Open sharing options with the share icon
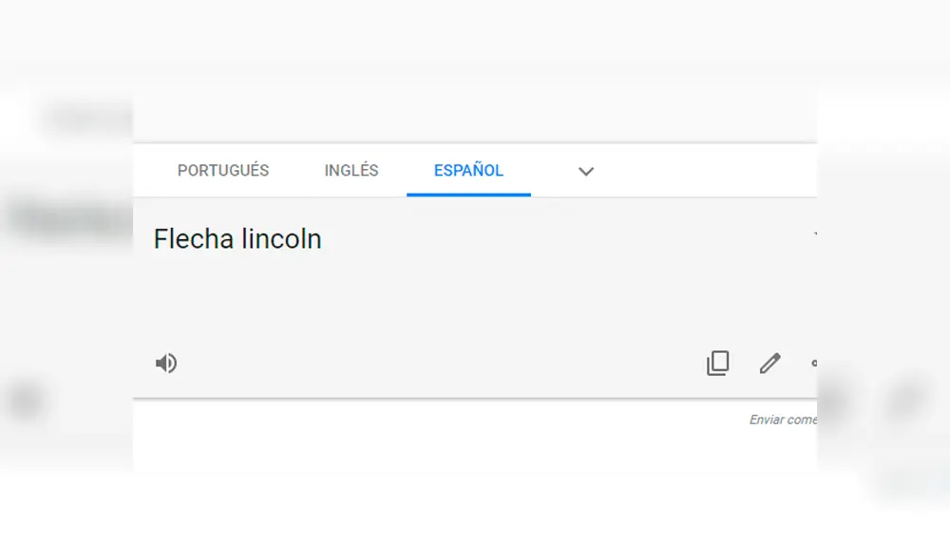The width and height of the screenshot is (950, 560). pos(814,363)
